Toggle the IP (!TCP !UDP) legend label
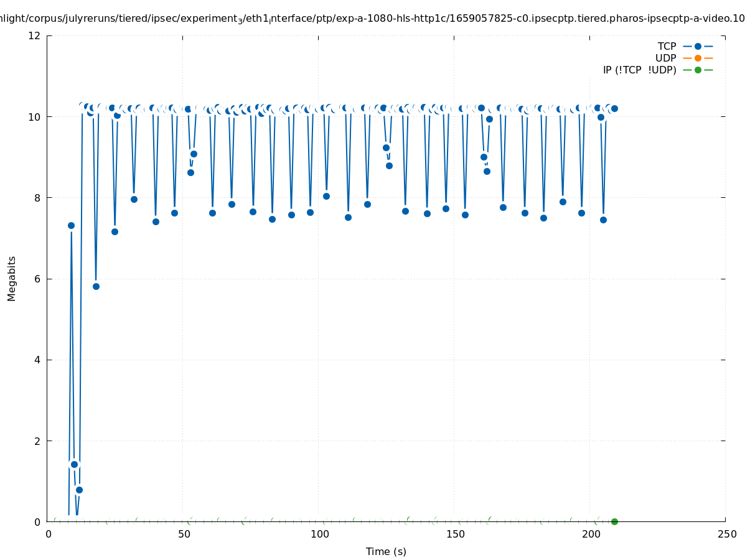The height and width of the screenshot is (560, 745). [x=639, y=70]
